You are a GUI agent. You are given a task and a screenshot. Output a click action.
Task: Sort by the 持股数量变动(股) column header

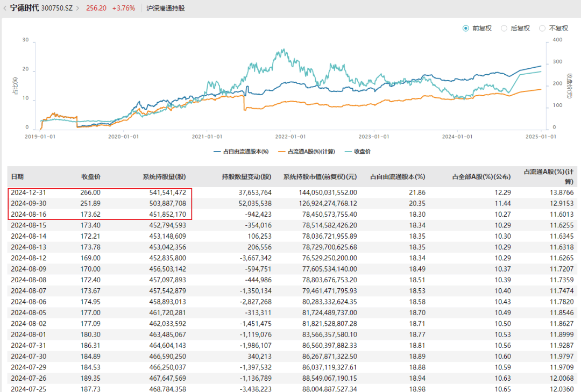[247, 177]
